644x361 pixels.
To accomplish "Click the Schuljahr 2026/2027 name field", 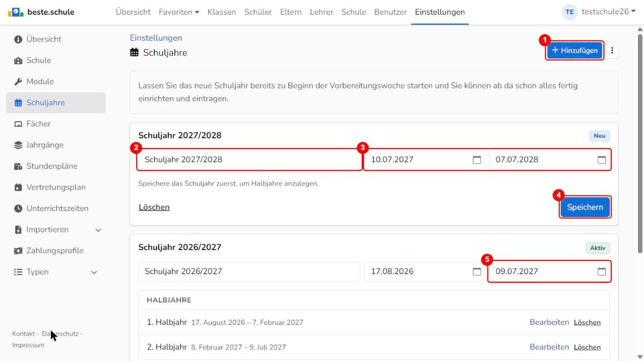I will pos(249,272).
